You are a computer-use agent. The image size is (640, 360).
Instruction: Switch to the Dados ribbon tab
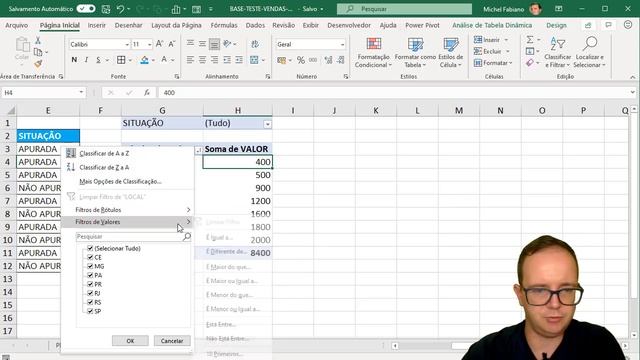pos(255,25)
